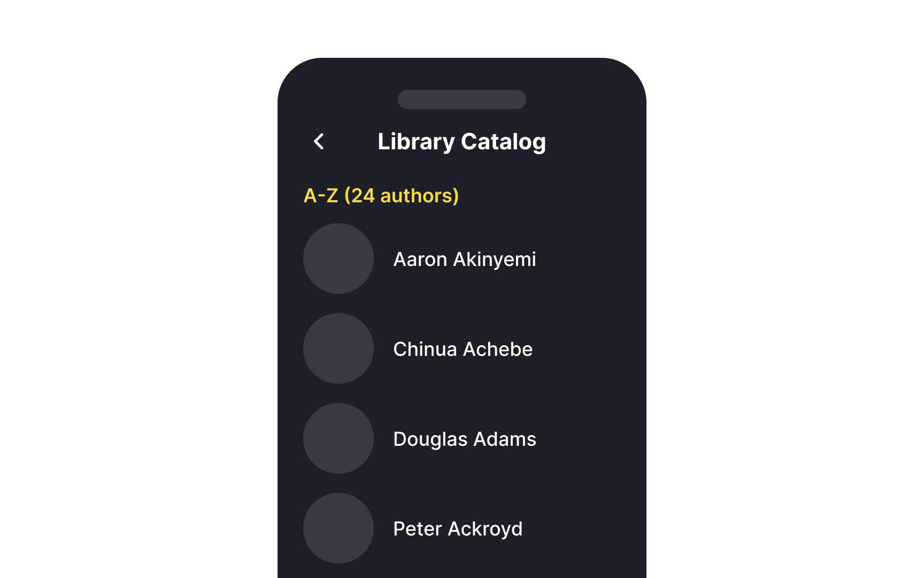924x578 pixels.
Task: Open Peter Ackroyd's avatar circle
Action: coord(338,528)
